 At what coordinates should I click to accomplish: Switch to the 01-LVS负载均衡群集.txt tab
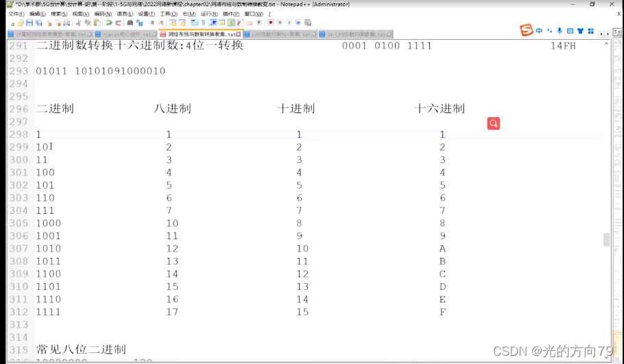pyautogui.click(x=355, y=34)
